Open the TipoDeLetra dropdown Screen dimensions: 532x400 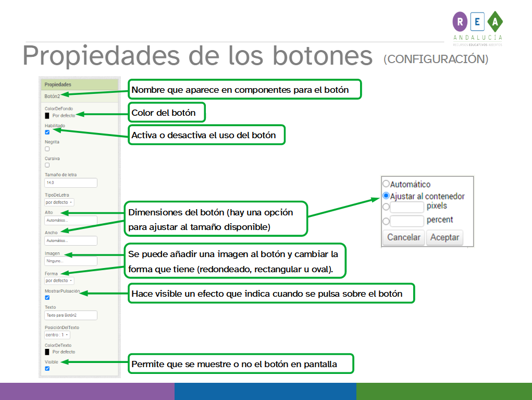coord(58,202)
